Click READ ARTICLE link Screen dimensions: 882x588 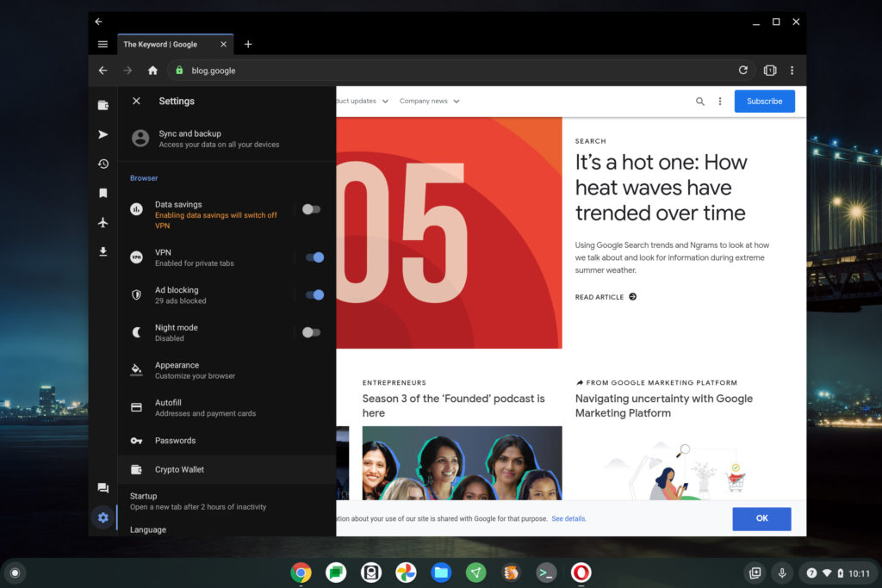[x=606, y=297]
